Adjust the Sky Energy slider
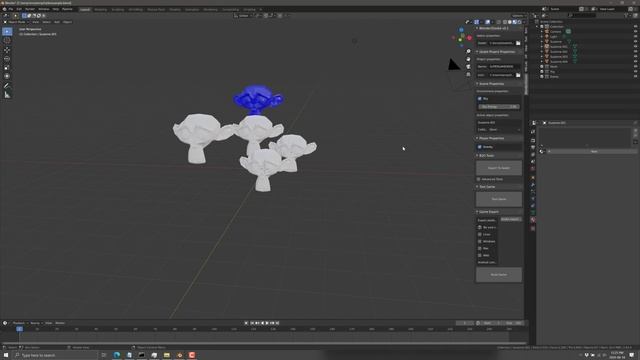The height and width of the screenshot is (360, 640). tap(499, 107)
